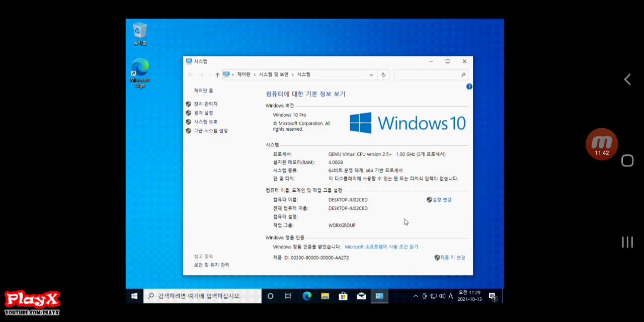
Task: Click the red recorder bubble showing 11:42
Action: 602,144
